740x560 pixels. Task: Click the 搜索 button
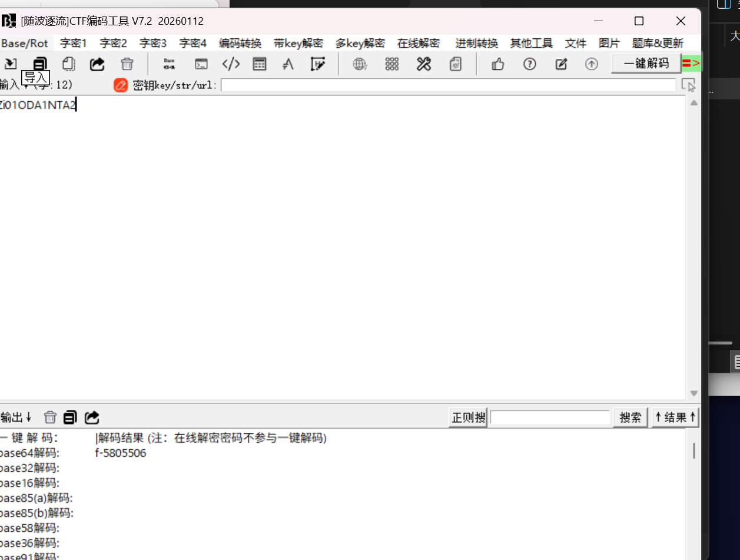click(631, 417)
